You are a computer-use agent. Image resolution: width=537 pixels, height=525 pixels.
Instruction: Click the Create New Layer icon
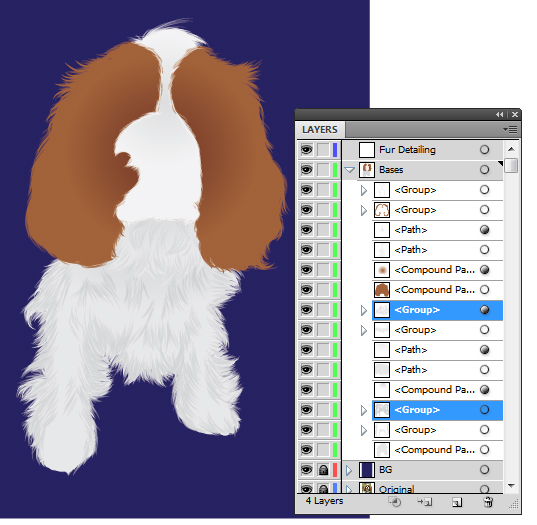click(x=457, y=502)
